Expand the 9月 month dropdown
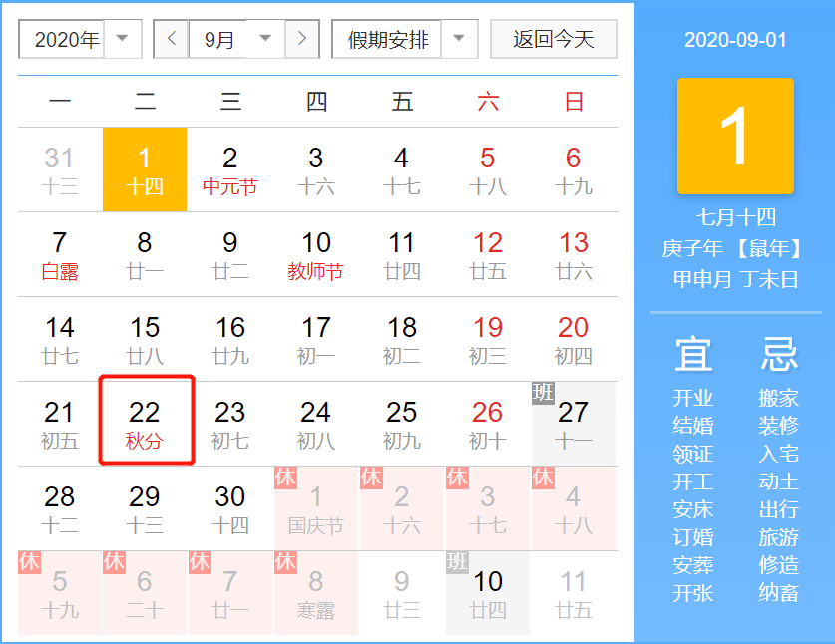Viewport: 835px width, 644px height. tap(237, 39)
